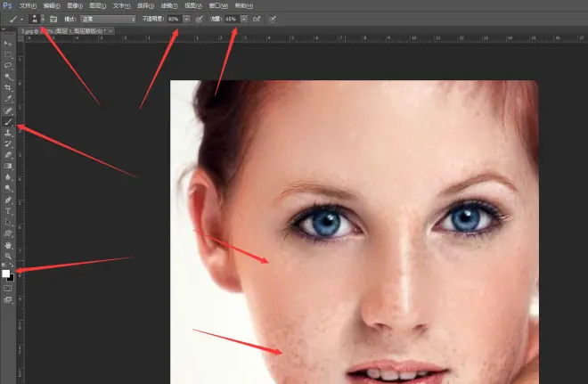Switch to the 3.jpg document tab

pyautogui.click(x=63, y=31)
